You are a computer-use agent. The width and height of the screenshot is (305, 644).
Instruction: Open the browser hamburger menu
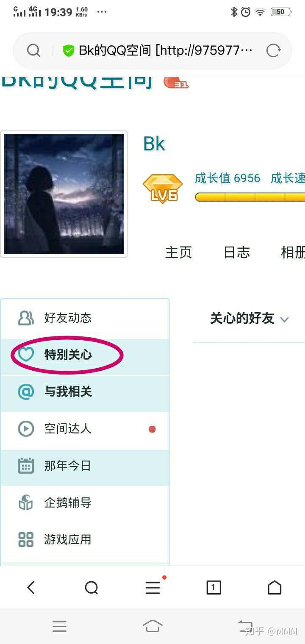[152, 588]
